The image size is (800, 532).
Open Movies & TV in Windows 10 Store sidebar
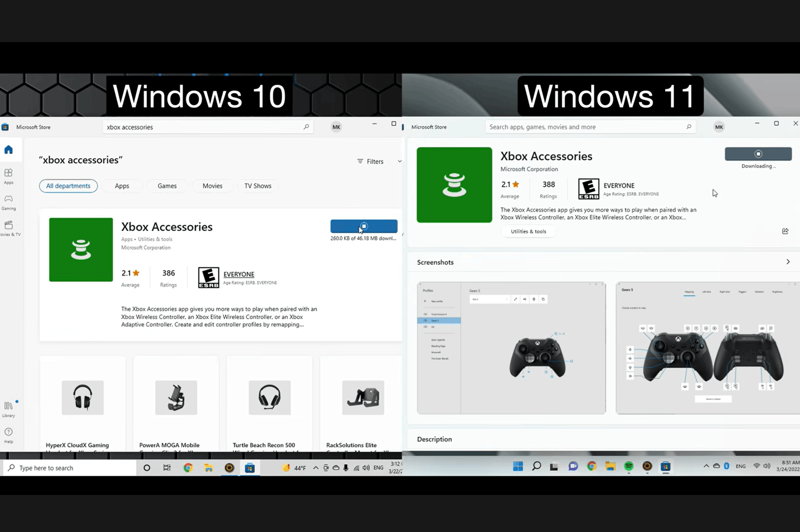9,229
